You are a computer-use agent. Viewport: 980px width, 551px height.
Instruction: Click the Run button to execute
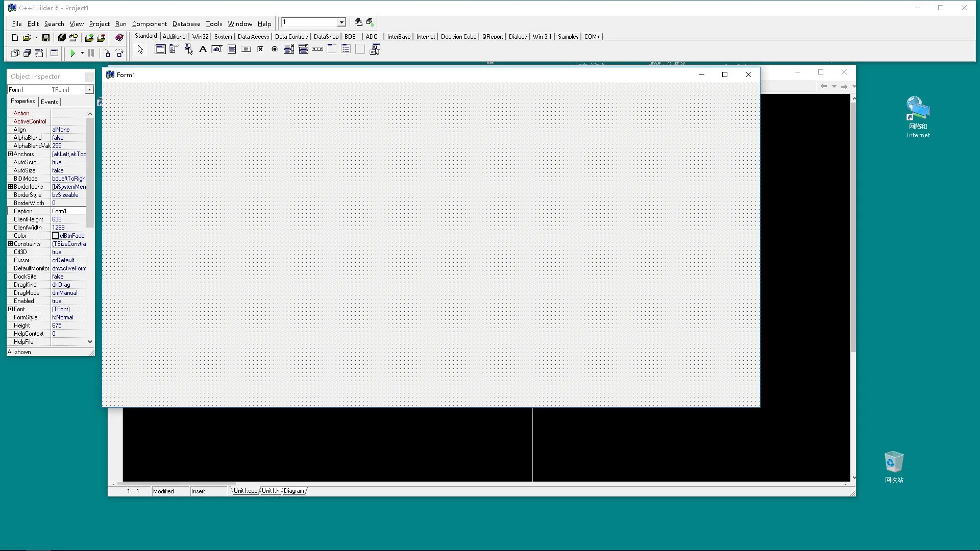point(72,53)
